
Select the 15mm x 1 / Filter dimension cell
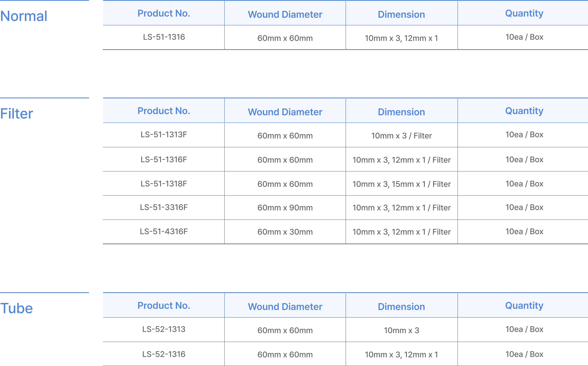coord(401,184)
